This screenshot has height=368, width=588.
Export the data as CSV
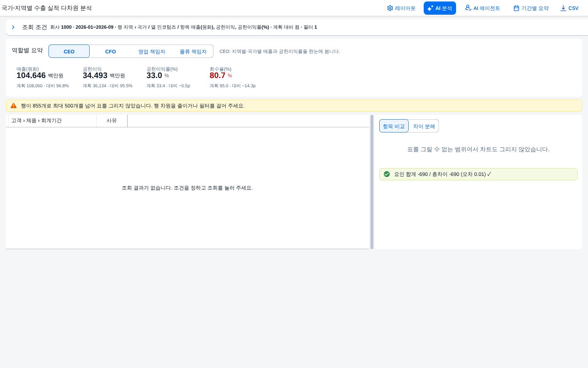pos(569,8)
